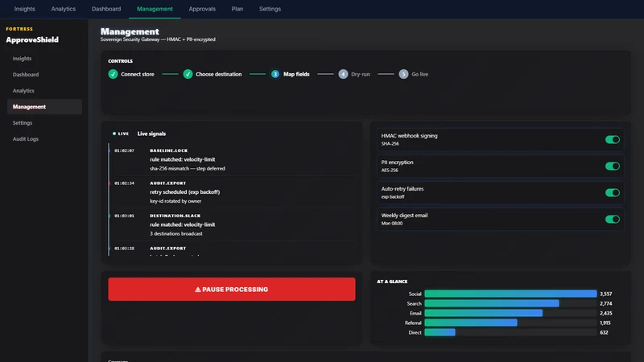The width and height of the screenshot is (644, 362).
Task: Open Settings in the sidebar
Action: coord(44,123)
